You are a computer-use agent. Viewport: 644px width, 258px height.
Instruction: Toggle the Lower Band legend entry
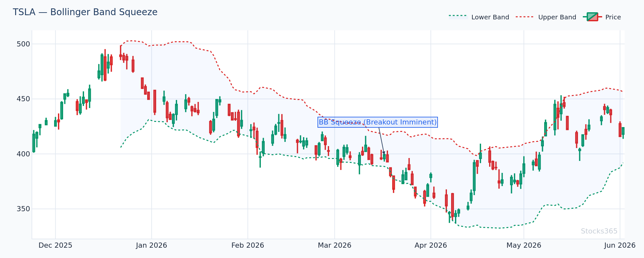coord(479,17)
